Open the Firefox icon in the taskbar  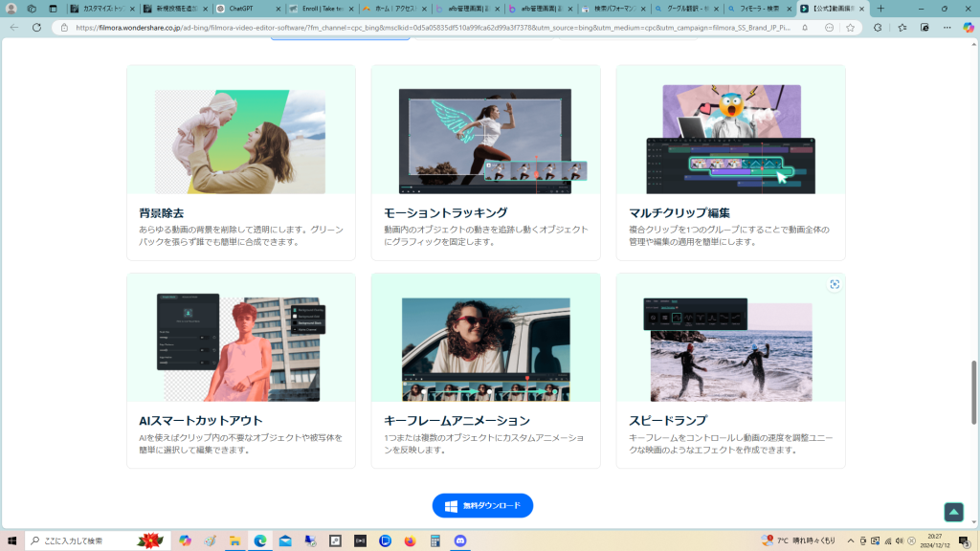pyautogui.click(x=410, y=540)
